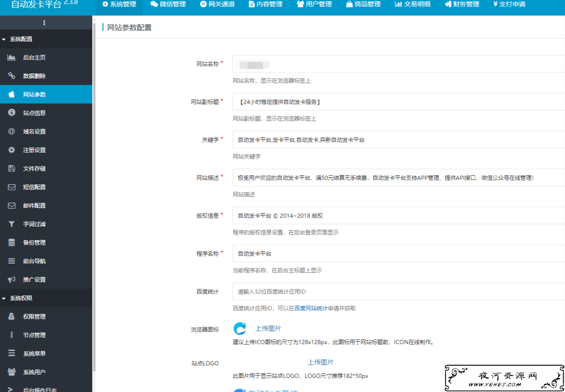The width and height of the screenshot is (565, 392).
Task: Click the 后台操作日志 sidebar item
Action: 46,388
